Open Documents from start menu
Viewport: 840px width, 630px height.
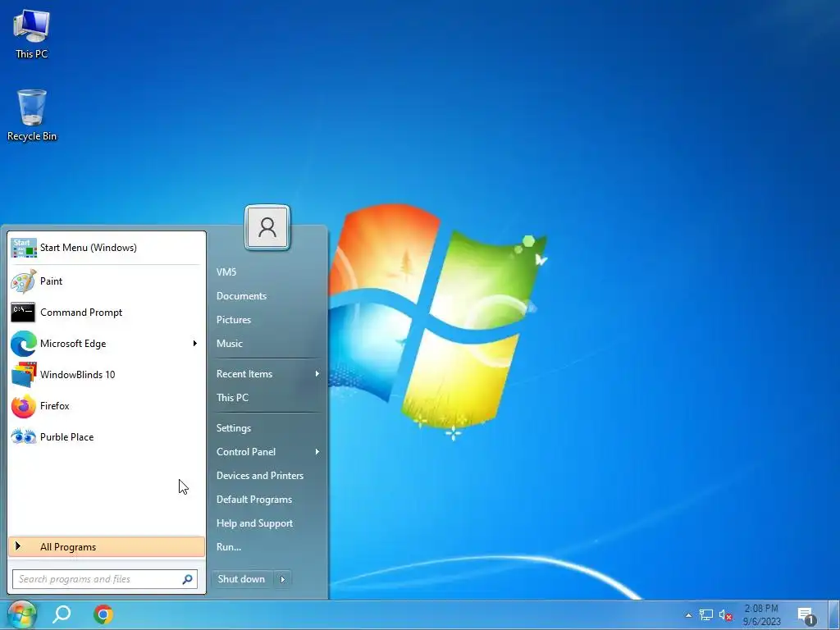click(241, 296)
